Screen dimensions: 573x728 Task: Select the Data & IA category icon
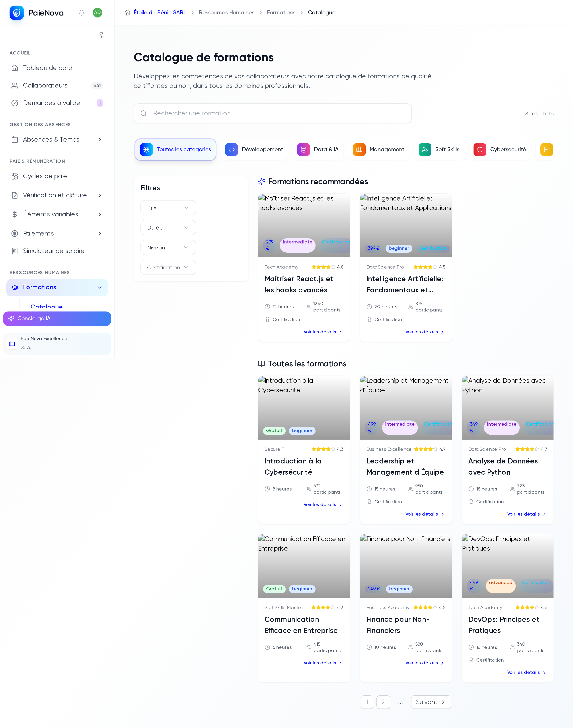[x=303, y=150]
